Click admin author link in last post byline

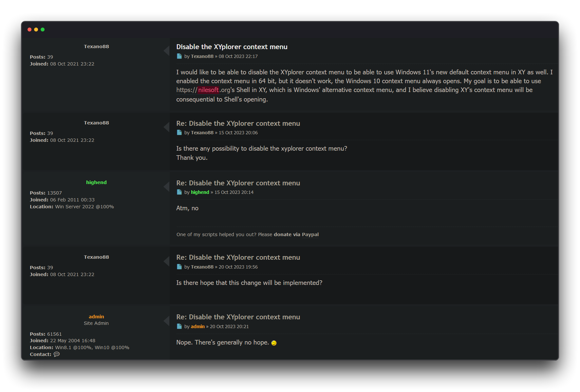[x=197, y=327]
